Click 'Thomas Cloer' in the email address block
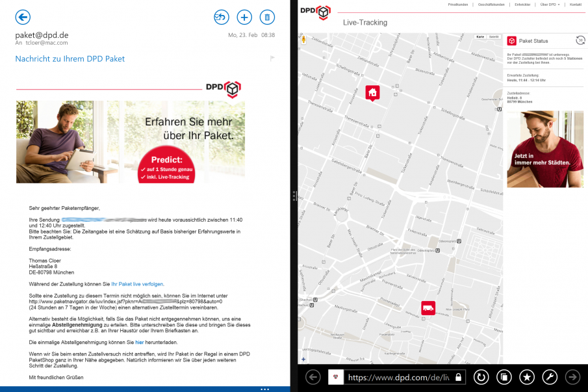588x392 pixels. click(x=45, y=260)
